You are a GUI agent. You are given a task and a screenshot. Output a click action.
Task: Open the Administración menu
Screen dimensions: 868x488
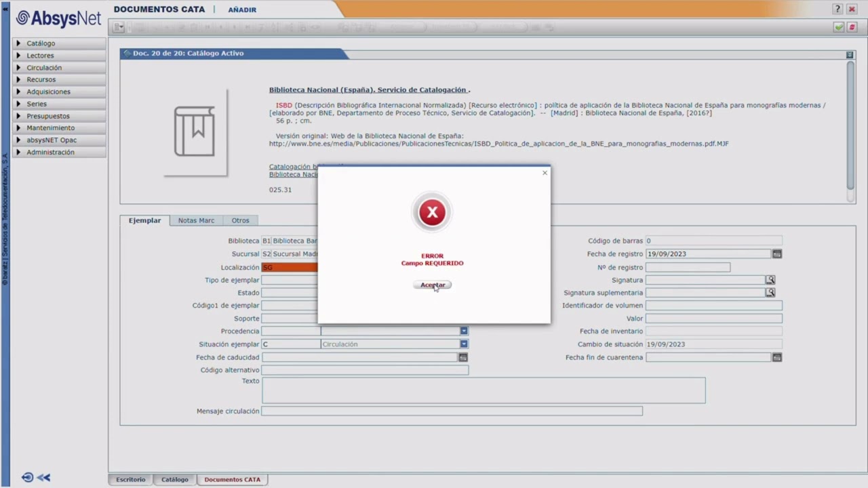[60, 152]
